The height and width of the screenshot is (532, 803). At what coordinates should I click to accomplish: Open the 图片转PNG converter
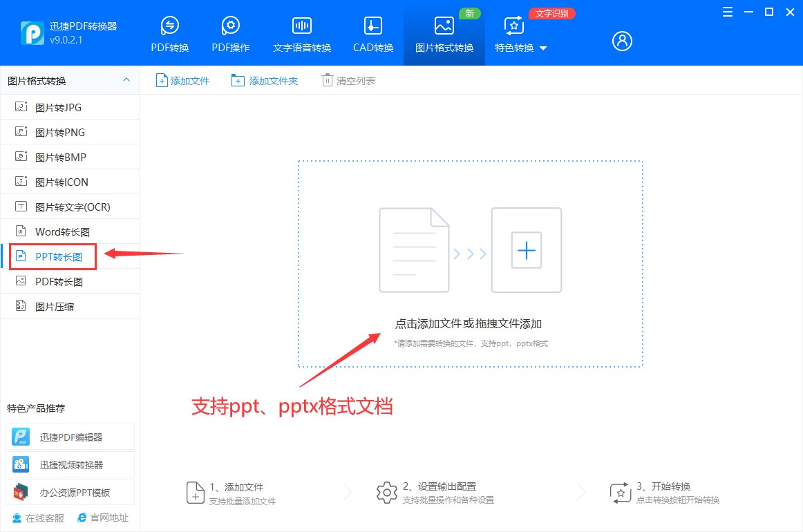pos(62,132)
